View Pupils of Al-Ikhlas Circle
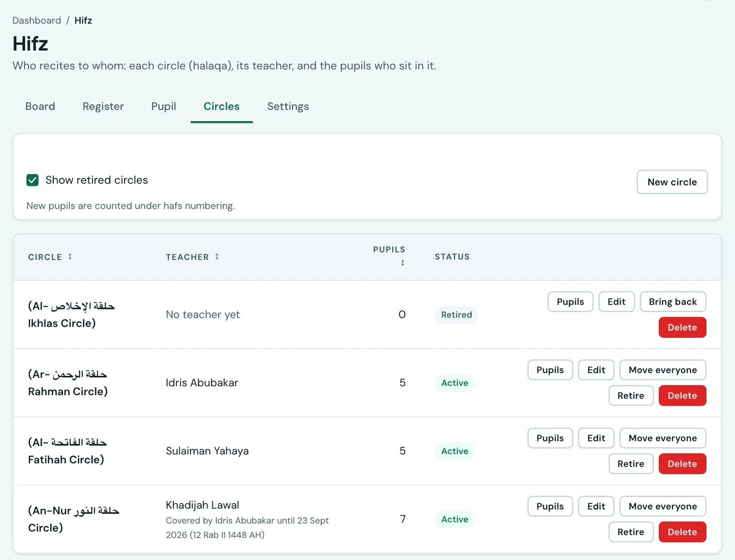Viewport: 735px width, 560px height. pyautogui.click(x=570, y=302)
